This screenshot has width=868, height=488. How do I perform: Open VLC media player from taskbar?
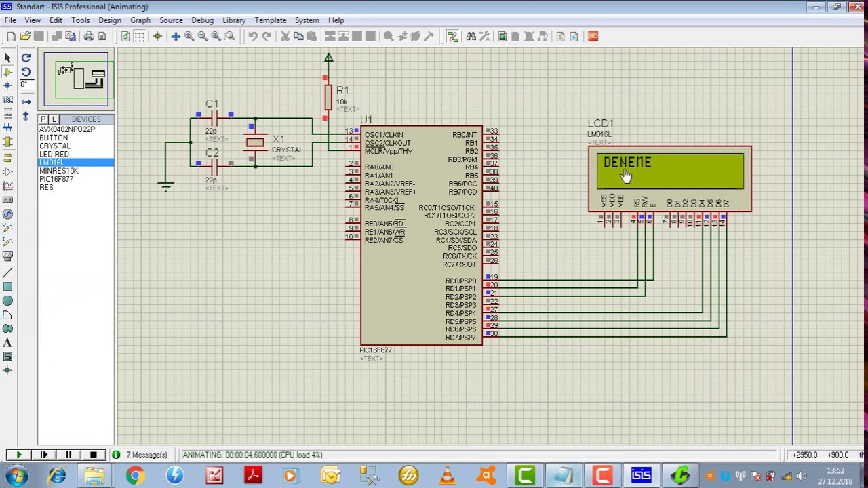[447, 475]
